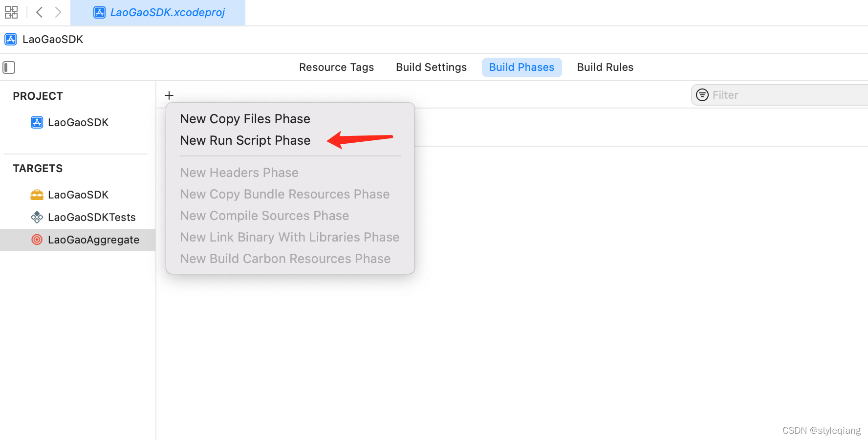Select the LaoGaoAggregate target
The image size is (868, 440).
(x=78, y=240)
